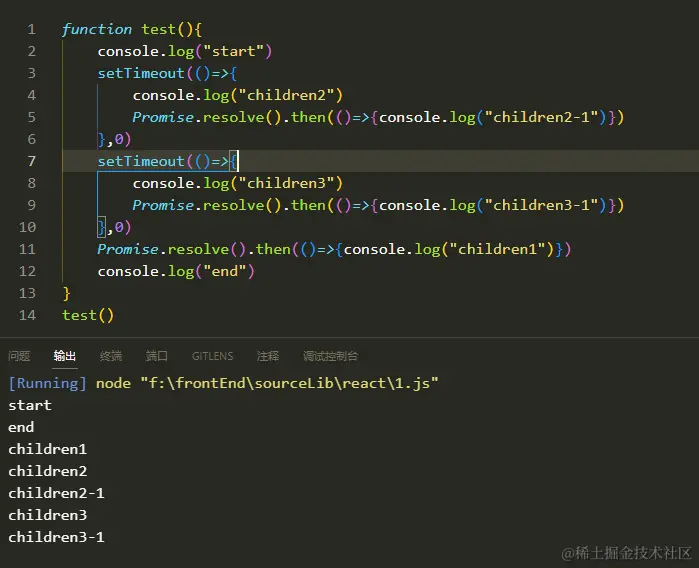Click the test() call on line 14
699x568 pixels.
88,315
